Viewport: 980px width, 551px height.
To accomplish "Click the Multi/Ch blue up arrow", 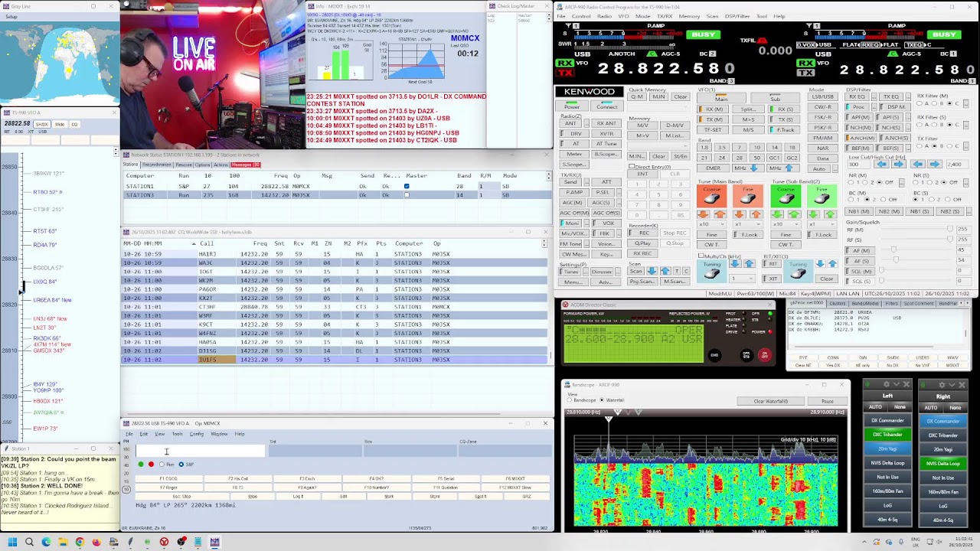I will pos(749,264).
